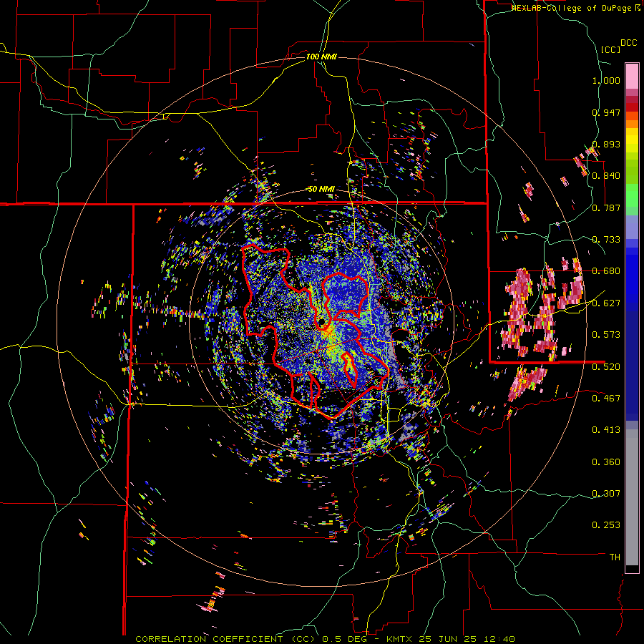This screenshot has width=644, height=644.
Task: Select the 1.000 legend value
Action: pos(606,80)
